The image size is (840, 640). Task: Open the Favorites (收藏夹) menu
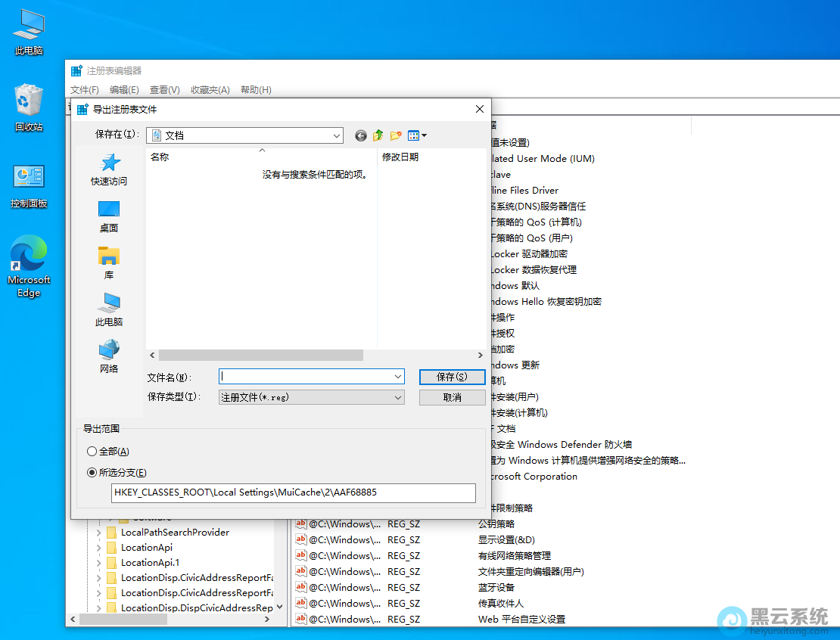click(210, 90)
